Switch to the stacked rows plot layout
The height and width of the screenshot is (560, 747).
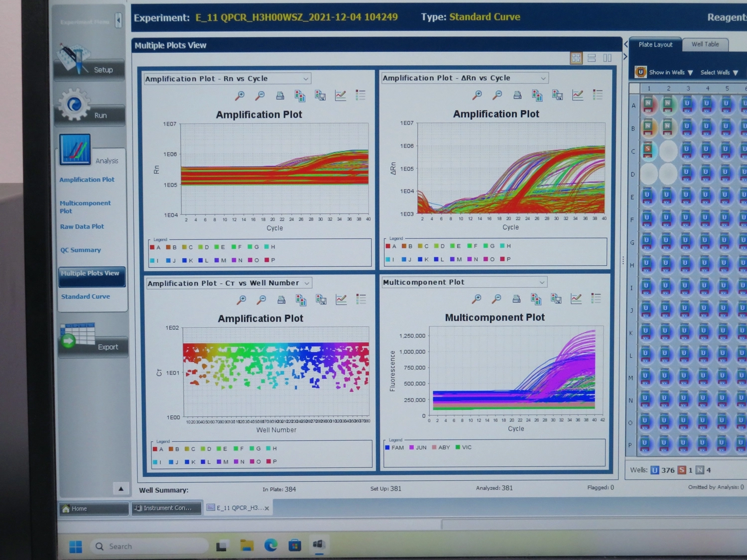point(592,58)
